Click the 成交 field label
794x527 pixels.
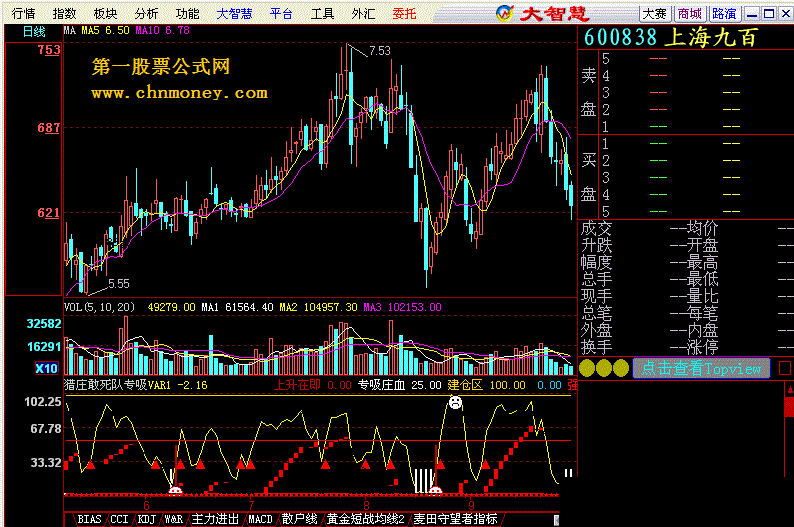pyautogui.click(x=597, y=229)
